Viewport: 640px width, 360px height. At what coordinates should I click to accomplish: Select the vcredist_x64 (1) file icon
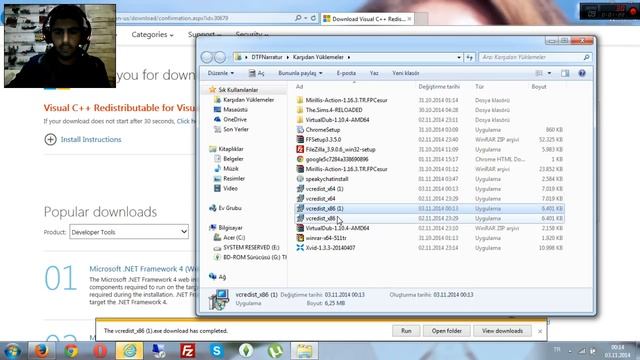[x=300, y=189]
